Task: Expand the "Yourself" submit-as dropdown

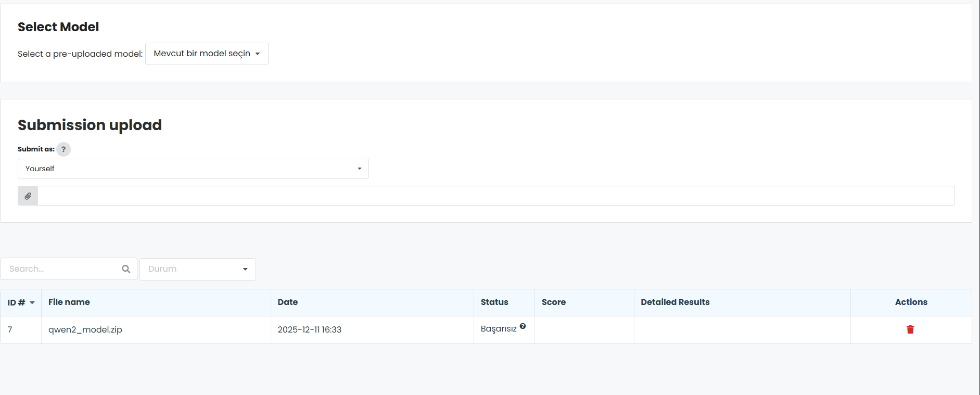Action: 193,169
